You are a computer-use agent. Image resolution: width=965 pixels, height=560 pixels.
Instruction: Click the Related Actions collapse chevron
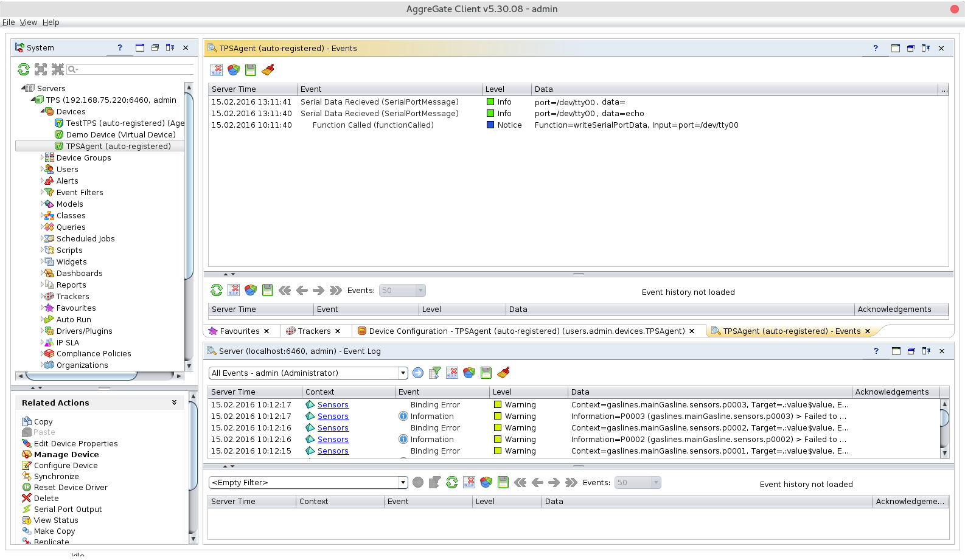click(174, 403)
